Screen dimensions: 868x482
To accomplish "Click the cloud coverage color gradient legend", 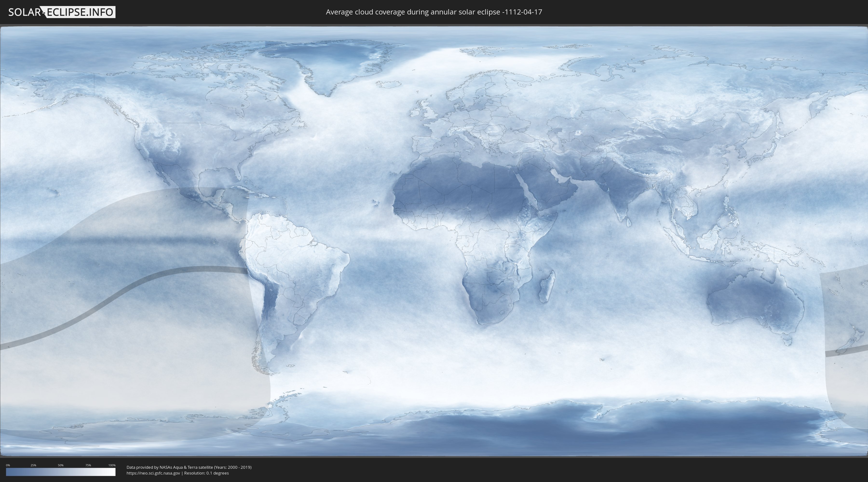I will tap(61, 472).
